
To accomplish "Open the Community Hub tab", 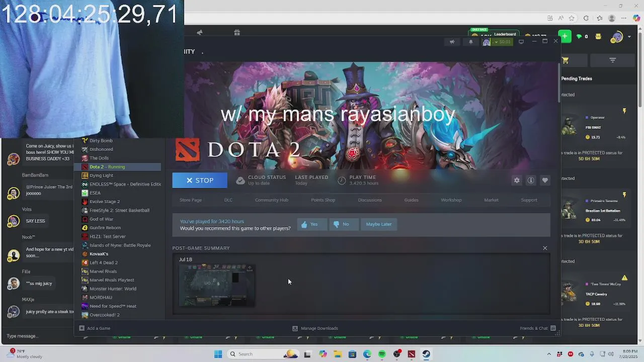I will 272,200.
